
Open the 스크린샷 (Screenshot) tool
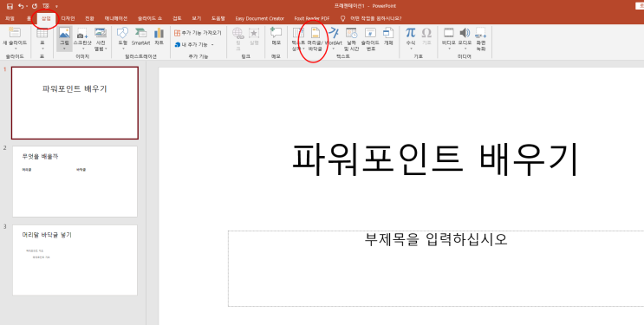82,38
